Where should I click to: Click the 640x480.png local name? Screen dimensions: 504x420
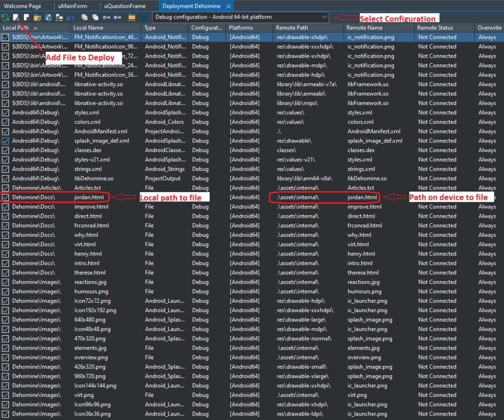[90, 320]
